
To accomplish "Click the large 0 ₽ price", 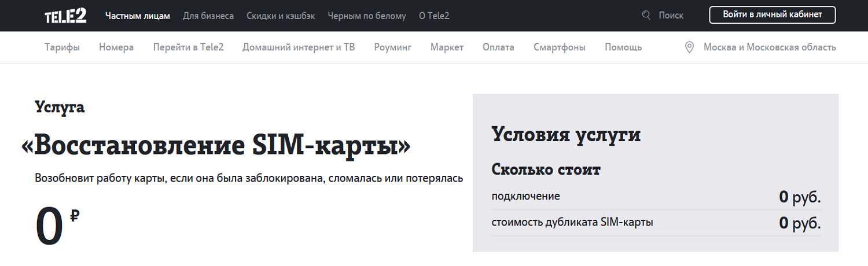I will [57, 227].
